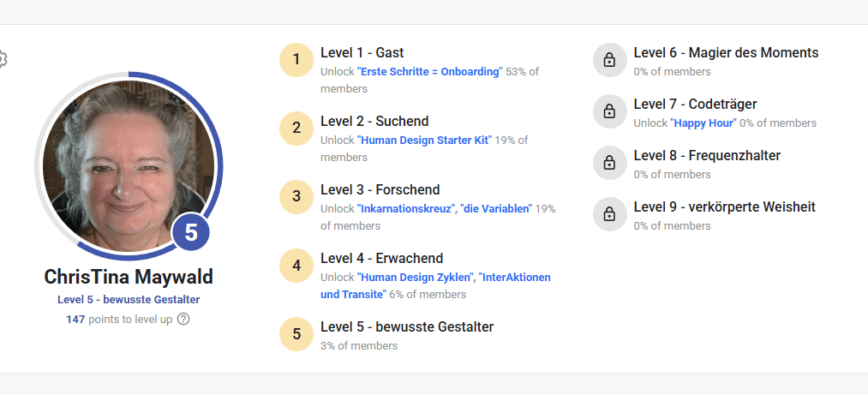Open the "die Variablen" link
The width and height of the screenshot is (868, 395).
tap(496, 209)
